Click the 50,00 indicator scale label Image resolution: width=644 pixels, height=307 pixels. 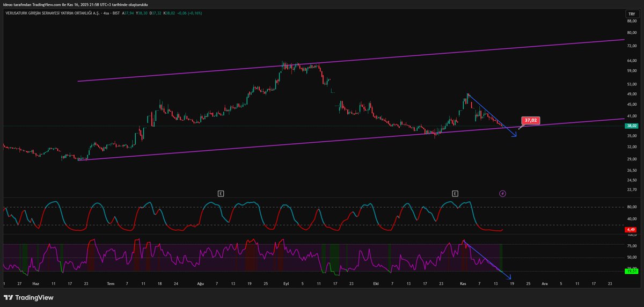tap(632, 257)
